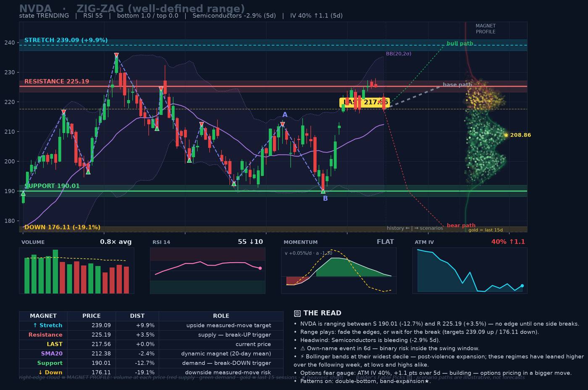The width and height of the screenshot is (588, 390).
Task: Click the RSI 14 panel title
Action: (x=161, y=242)
